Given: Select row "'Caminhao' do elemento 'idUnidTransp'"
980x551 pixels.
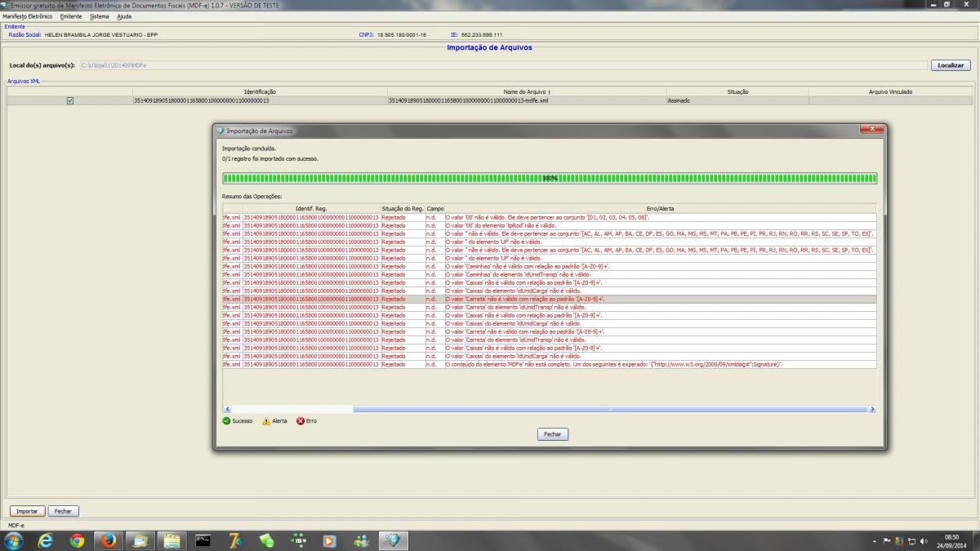Looking at the screenshot, I should pyautogui.click(x=549, y=274).
